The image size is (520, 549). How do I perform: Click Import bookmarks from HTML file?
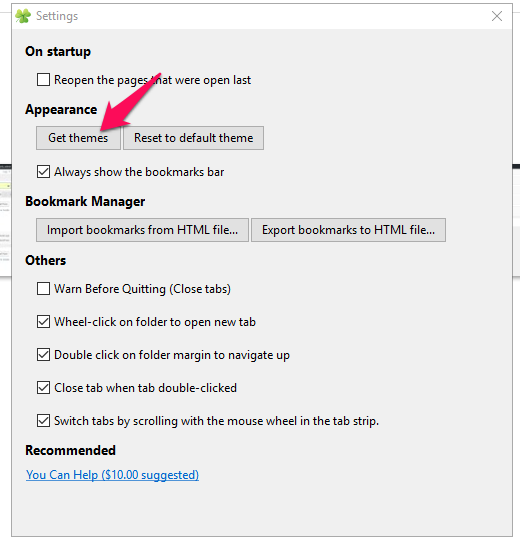tap(142, 230)
